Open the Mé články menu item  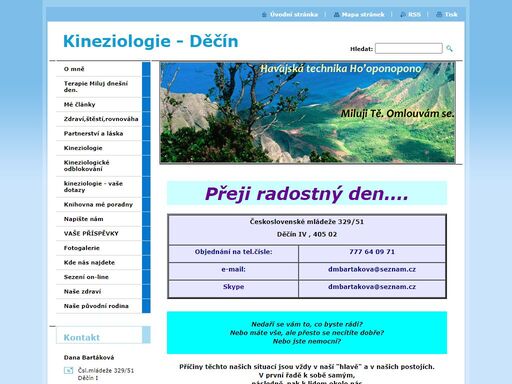(x=99, y=104)
